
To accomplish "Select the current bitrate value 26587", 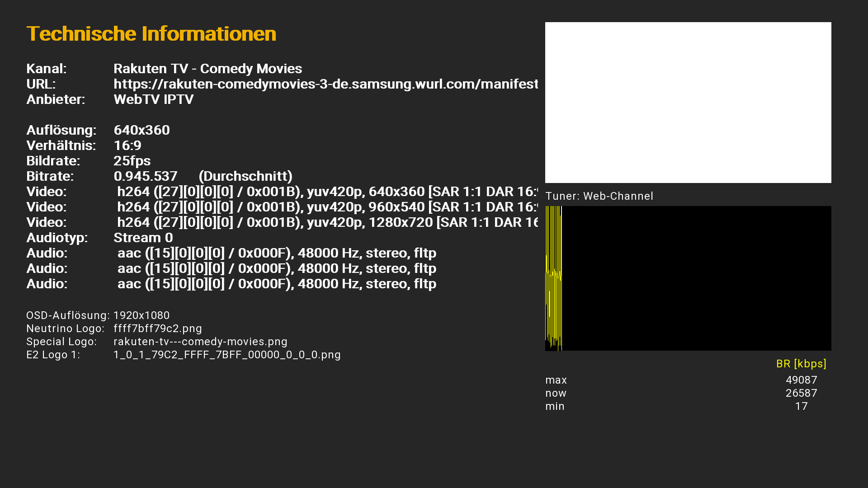I will click(801, 393).
